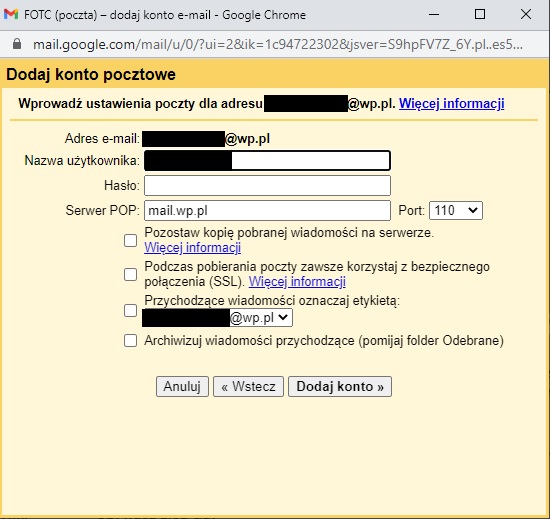Toggle Przychodzące wiadomości oznaczaj etykietą checkbox

coord(130,310)
